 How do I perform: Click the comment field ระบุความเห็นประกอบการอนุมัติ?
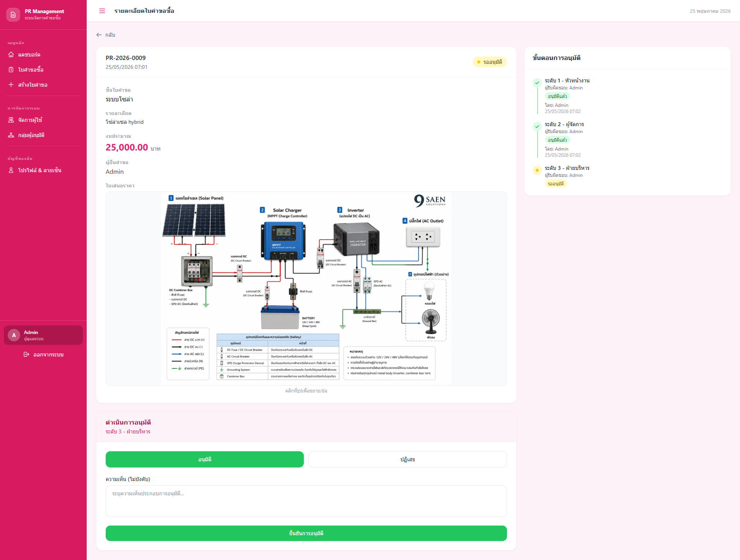306,501
